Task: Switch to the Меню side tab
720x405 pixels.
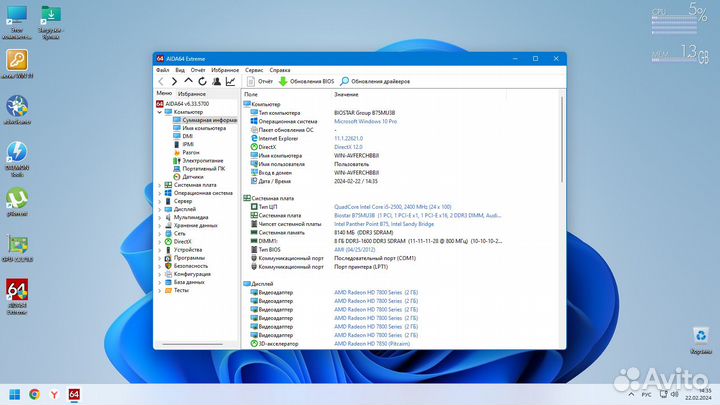Action: pyautogui.click(x=164, y=93)
